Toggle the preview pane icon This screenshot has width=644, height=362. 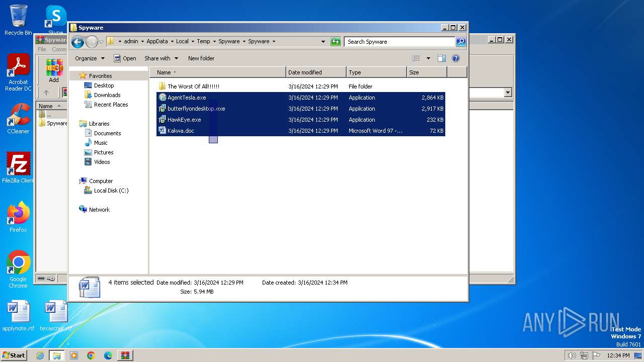(442, 58)
